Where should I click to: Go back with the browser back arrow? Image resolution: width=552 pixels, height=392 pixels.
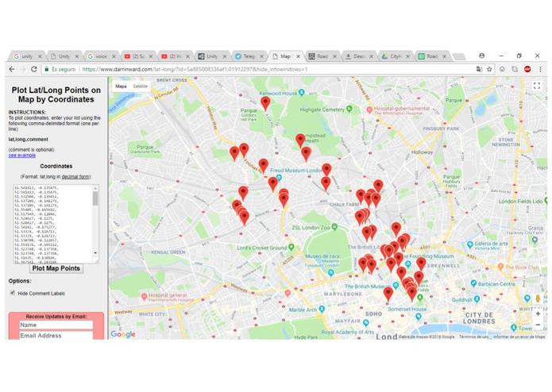[13, 69]
